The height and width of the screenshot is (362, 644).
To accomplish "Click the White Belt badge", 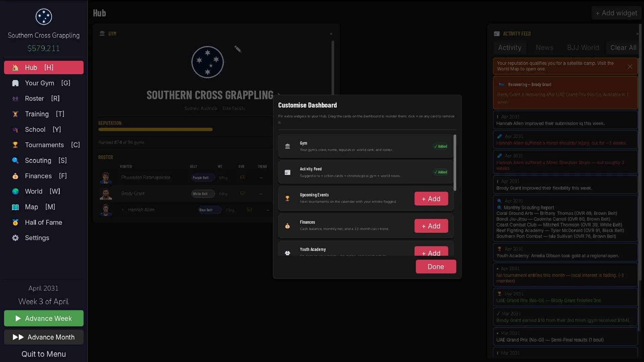I will tap(203, 194).
